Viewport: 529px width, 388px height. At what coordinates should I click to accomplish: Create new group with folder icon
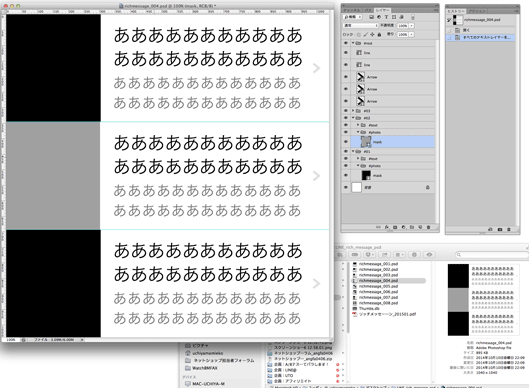point(412,227)
